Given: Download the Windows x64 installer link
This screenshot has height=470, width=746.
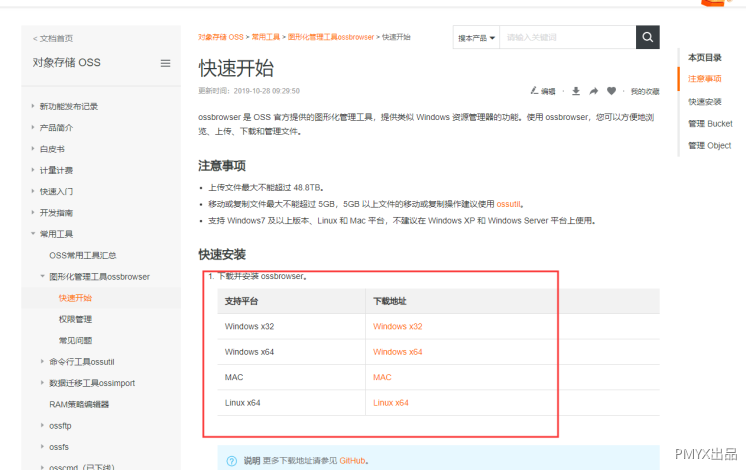Looking at the screenshot, I should [x=397, y=352].
